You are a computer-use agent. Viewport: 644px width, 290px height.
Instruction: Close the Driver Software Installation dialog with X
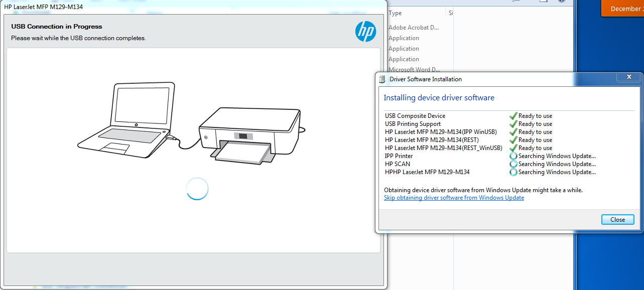click(629, 77)
